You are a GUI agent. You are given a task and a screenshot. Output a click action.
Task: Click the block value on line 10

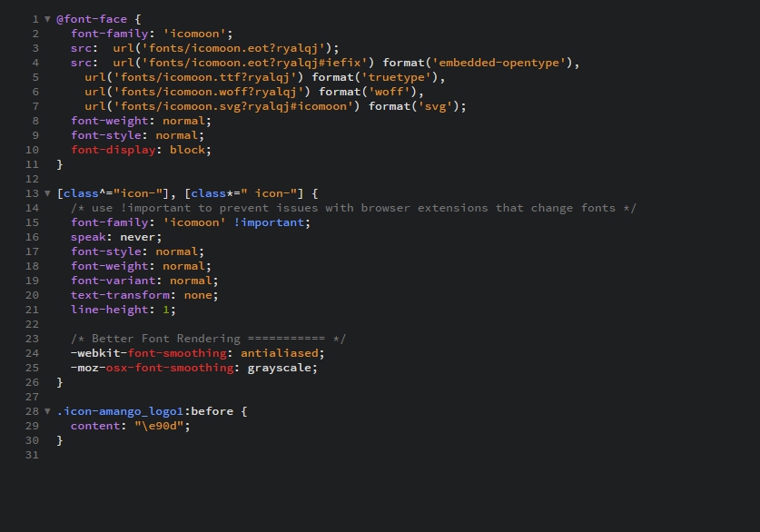[187, 150]
